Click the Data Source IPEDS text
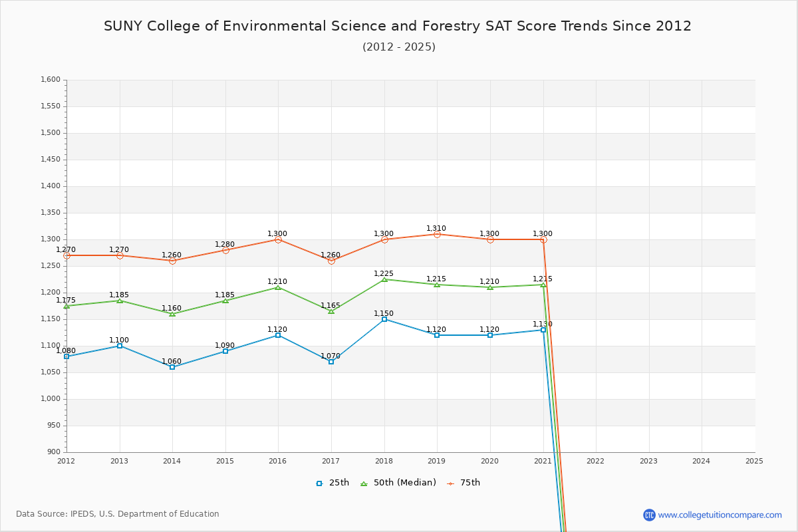Viewport: 798px width, 532px height. [x=118, y=514]
